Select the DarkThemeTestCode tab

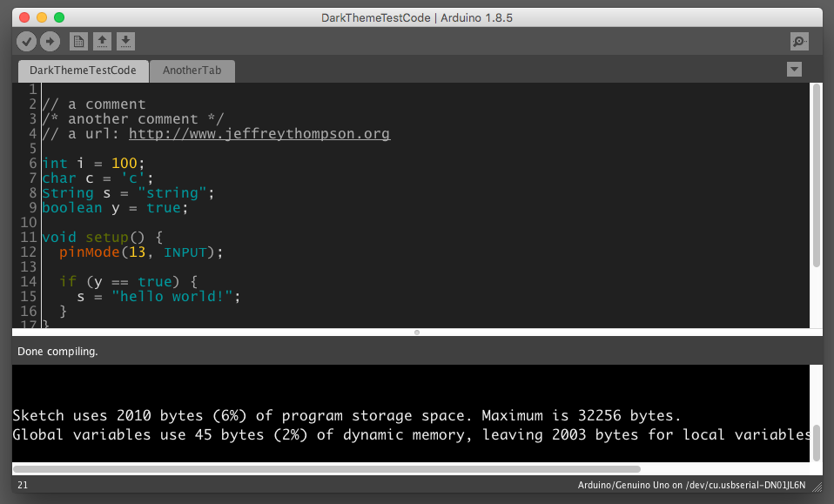click(83, 71)
